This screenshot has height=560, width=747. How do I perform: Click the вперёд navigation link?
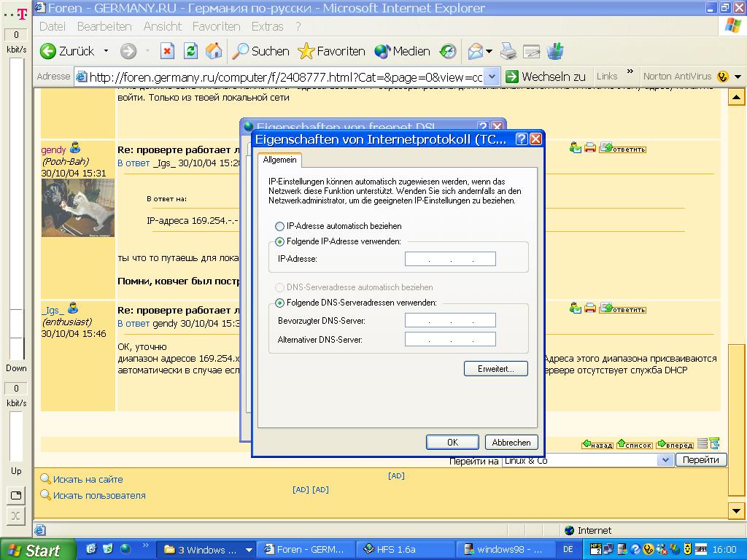tap(675, 444)
